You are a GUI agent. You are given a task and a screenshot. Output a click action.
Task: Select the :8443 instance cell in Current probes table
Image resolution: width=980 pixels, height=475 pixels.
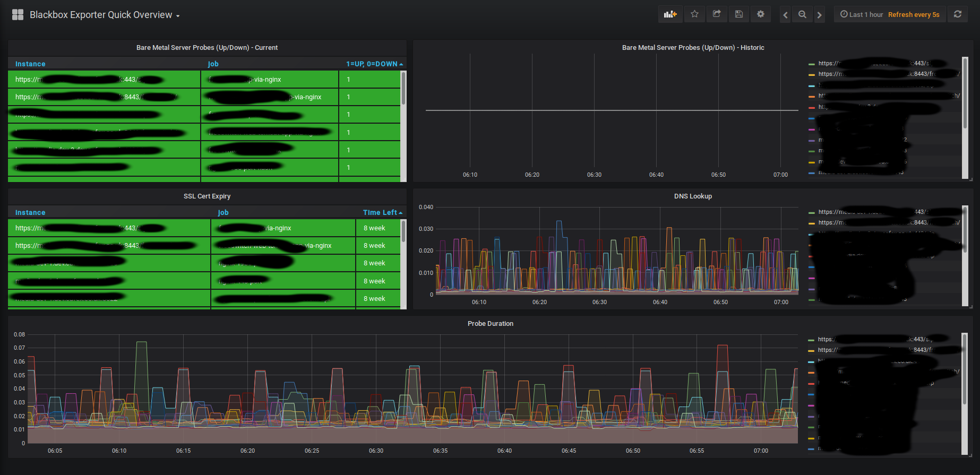(105, 97)
